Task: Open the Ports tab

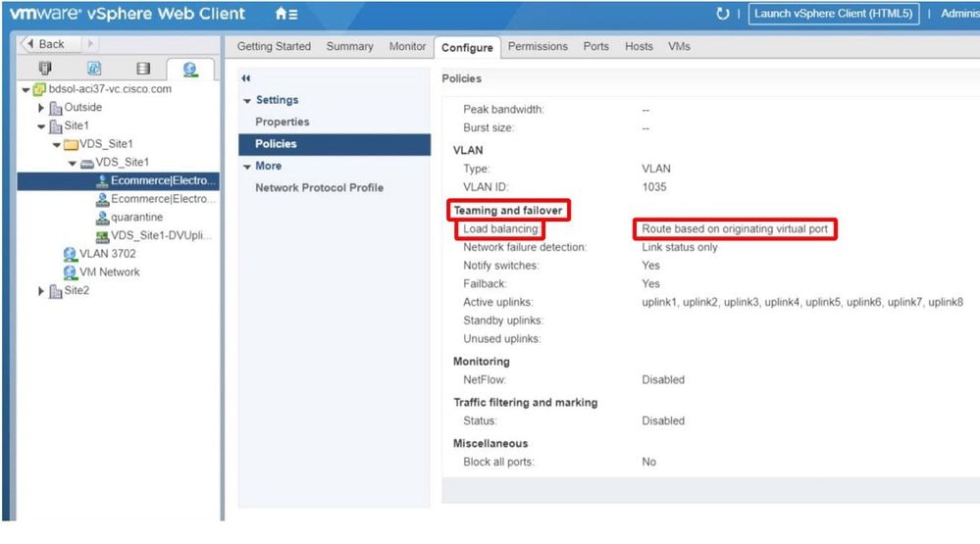Action: click(x=595, y=46)
